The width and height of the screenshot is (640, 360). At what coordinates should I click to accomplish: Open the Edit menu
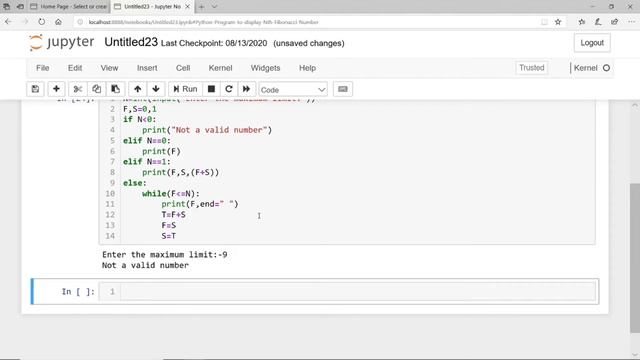(75, 68)
